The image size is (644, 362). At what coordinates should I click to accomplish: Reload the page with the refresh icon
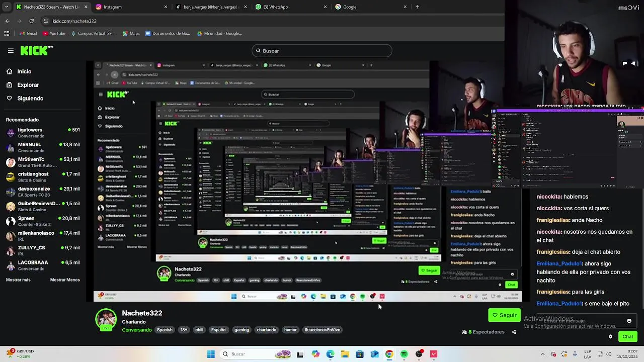pos(31,21)
